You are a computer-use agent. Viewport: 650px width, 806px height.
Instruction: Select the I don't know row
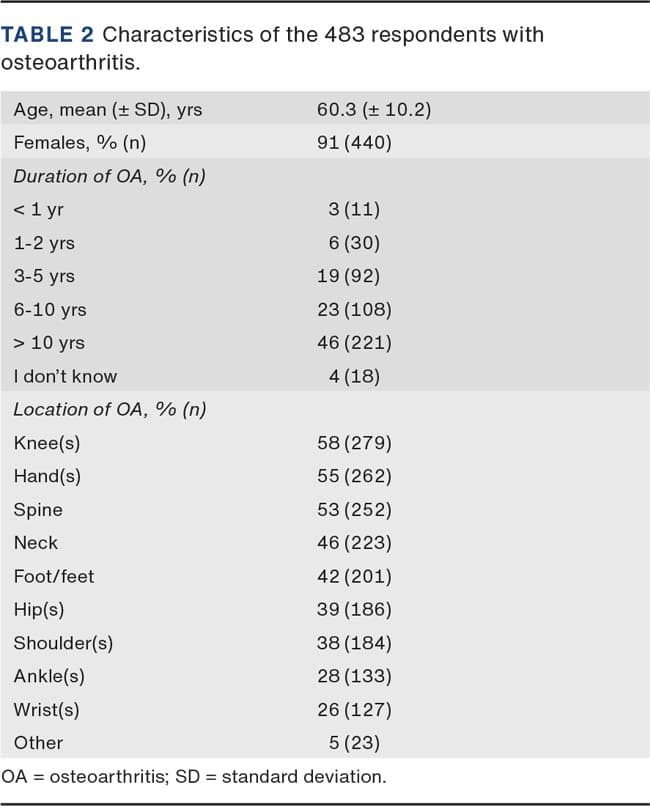(x=65, y=377)
